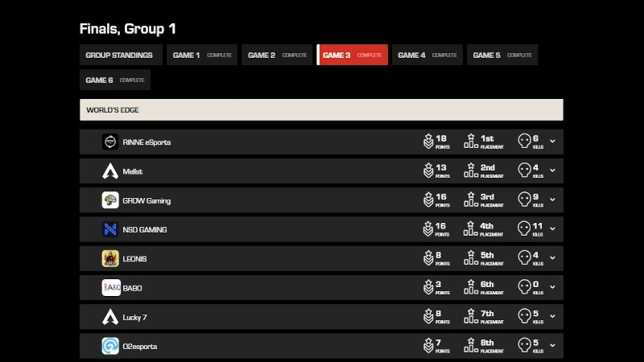Click the O2esports team name
Image resolution: width=644 pixels, height=362 pixels.
click(x=139, y=347)
